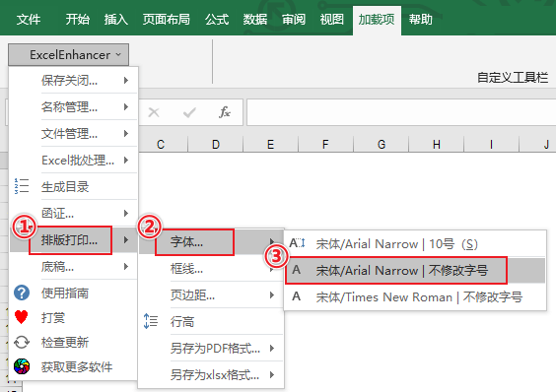
Task: Select 排版打印... menu item
Action: pos(73,240)
